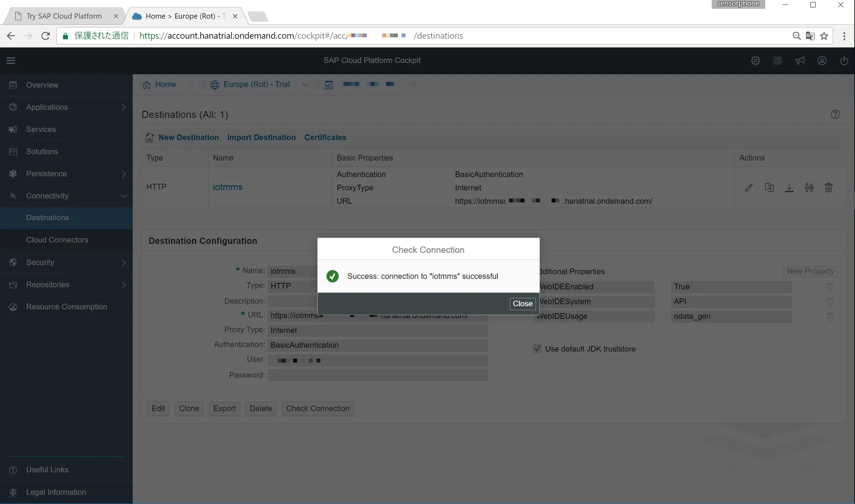
Task: Click the megaphone announcements icon
Action: coord(800,61)
